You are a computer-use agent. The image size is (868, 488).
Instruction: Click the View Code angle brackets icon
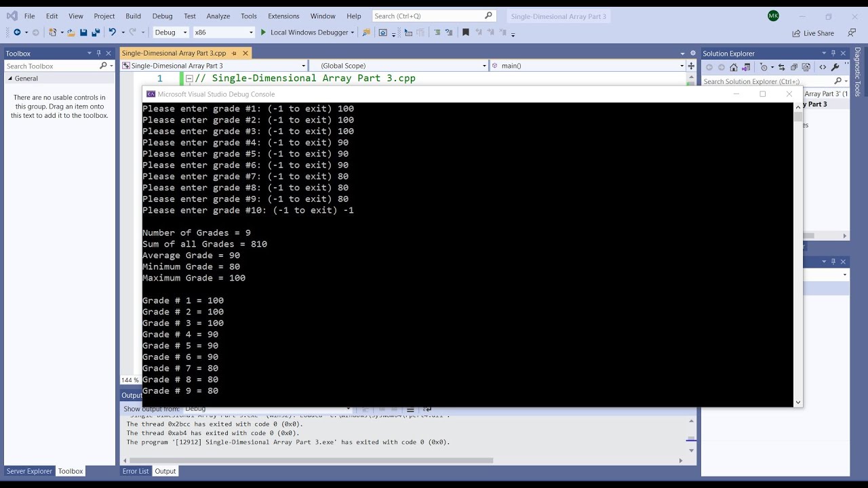click(x=823, y=67)
